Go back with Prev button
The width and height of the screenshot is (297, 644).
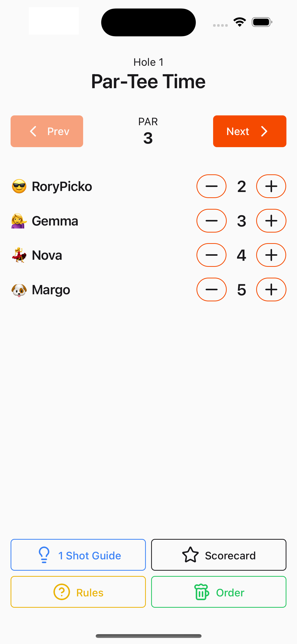click(47, 131)
